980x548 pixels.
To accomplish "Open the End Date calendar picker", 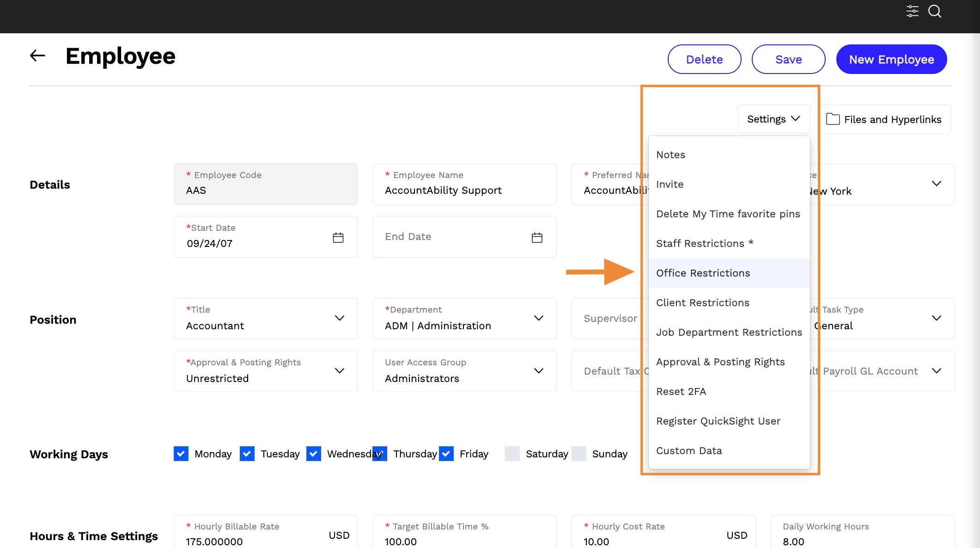I will tap(537, 238).
